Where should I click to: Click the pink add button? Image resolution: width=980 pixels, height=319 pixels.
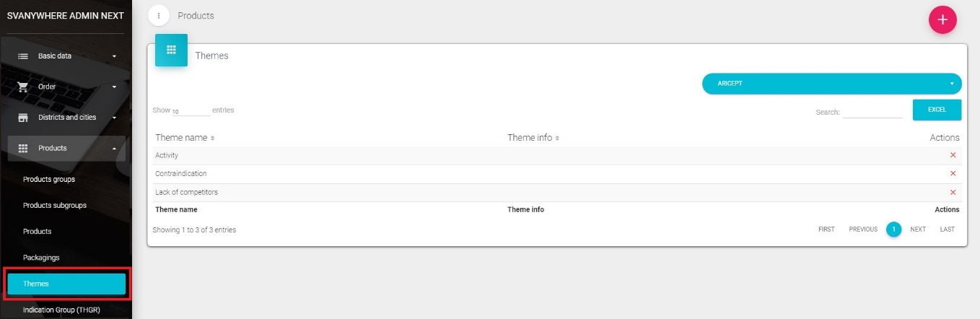point(942,20)
